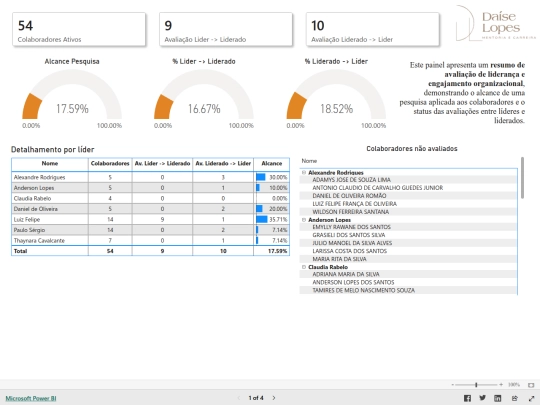The width and height of the screenshot is (540, 405).
Task: Select Luiz Felipe table row name
Action: coord(27,219)
